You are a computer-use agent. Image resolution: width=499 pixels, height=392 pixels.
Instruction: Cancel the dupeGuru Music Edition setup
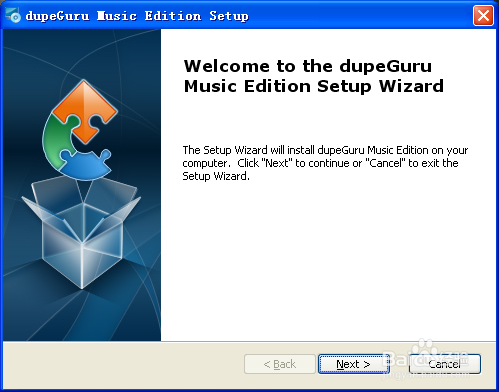[x=445, y=364]
